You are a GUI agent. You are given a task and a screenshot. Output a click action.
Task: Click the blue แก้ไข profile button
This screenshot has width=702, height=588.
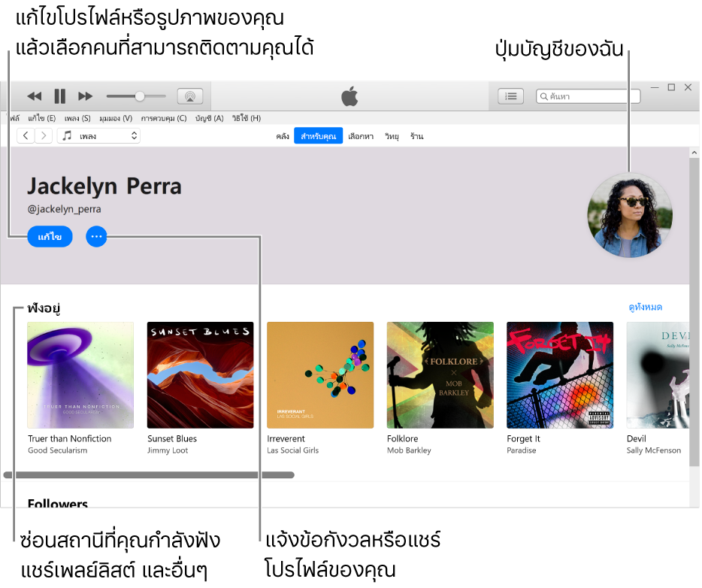50,236
